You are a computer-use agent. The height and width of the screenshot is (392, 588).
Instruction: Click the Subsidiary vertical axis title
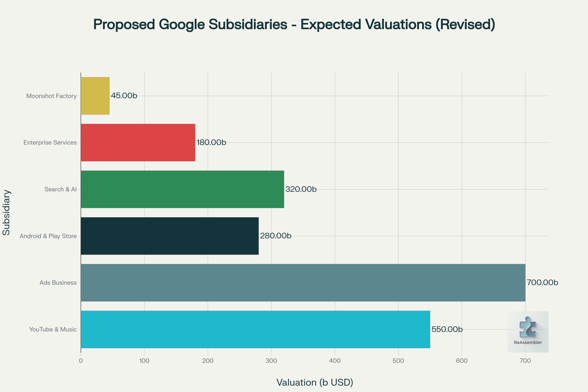6,212
